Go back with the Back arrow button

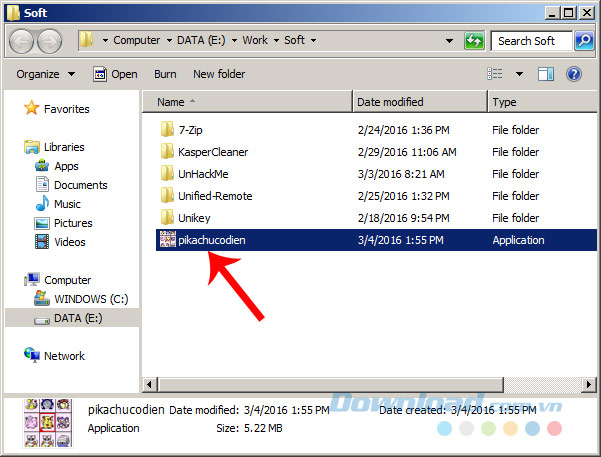tap(21, 41)
